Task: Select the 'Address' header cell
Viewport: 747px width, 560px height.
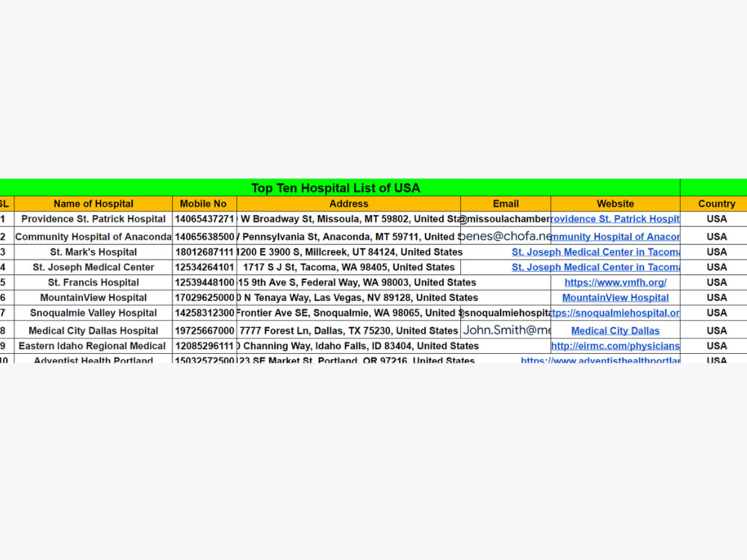Action: click(x=348, y=204)
